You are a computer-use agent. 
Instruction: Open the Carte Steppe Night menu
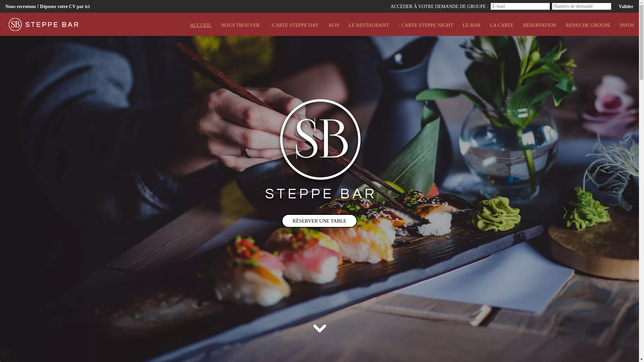coord(426,25)
